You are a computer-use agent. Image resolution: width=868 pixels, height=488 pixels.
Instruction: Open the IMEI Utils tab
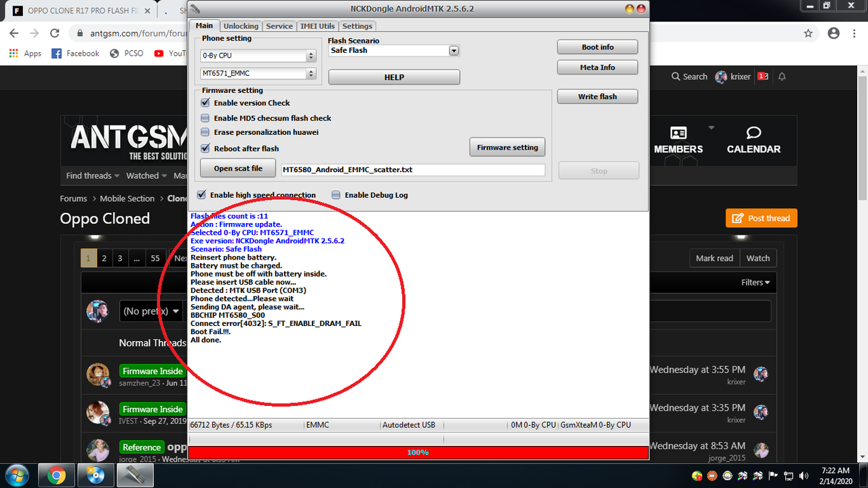[x=317, y=26]
